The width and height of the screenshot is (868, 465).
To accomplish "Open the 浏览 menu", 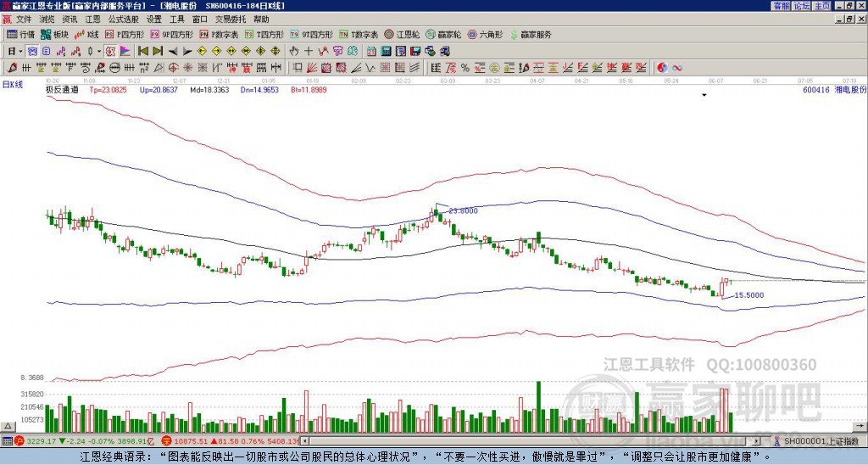I will (47, 20).
